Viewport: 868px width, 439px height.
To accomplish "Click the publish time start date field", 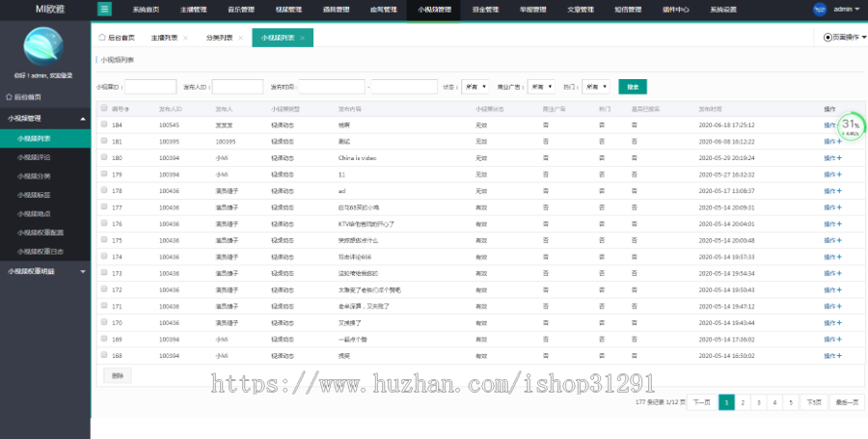I will coord(332,87).
